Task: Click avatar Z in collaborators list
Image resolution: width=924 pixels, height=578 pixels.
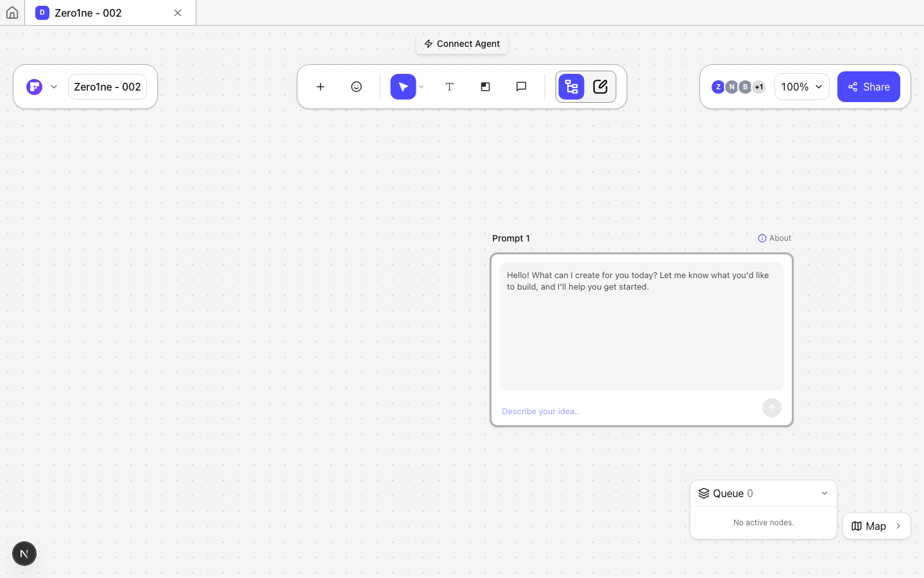Action: click(x=718, y=87)
